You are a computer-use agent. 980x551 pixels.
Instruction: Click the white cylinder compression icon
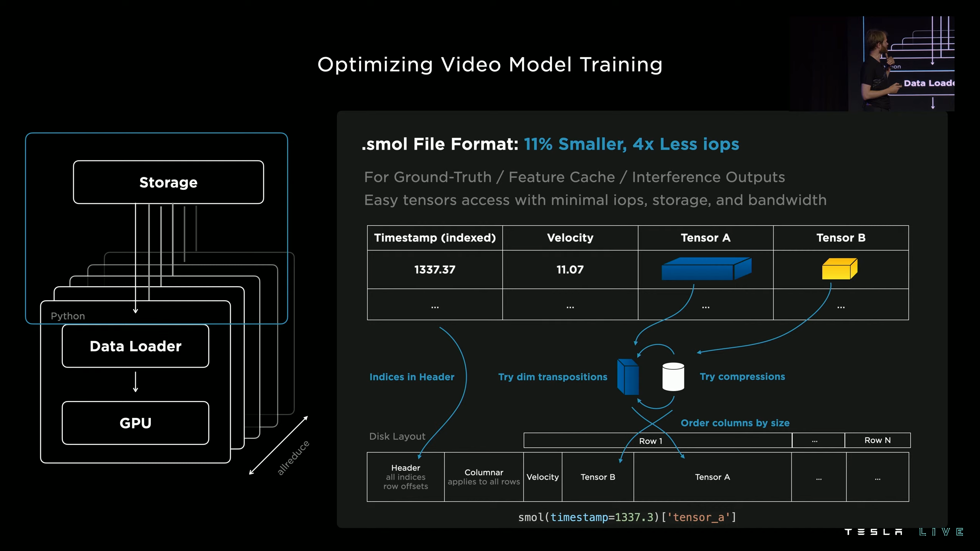(673, 377)
